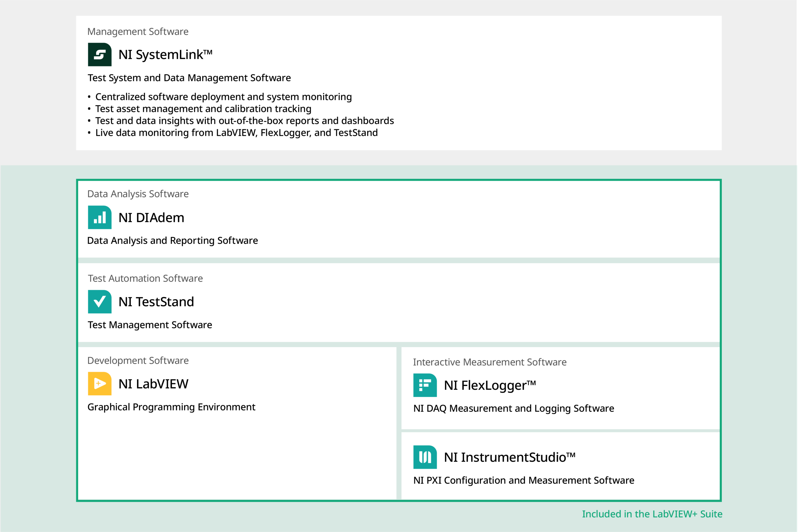Click "Graphical Programming Environment" description
The width and height of the screenshot is (798, 532).
(x=171, y=407)
